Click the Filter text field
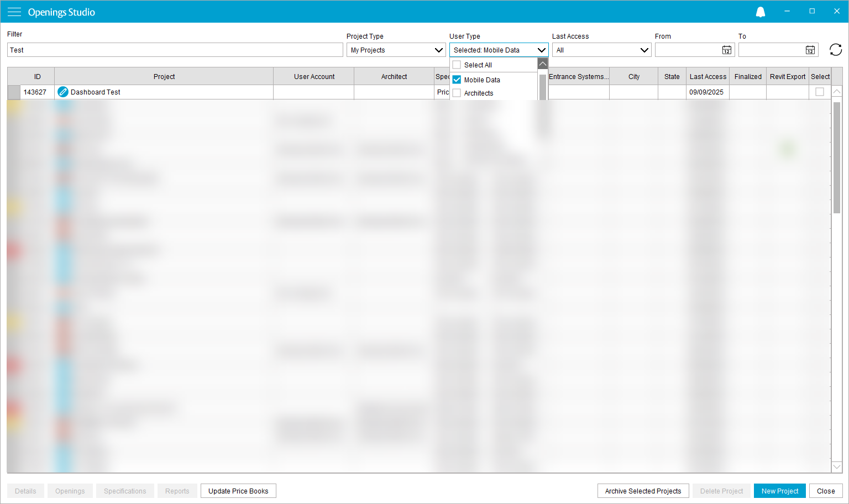The image size is (849, 504). pyautogui.click(x=175, y=50)
